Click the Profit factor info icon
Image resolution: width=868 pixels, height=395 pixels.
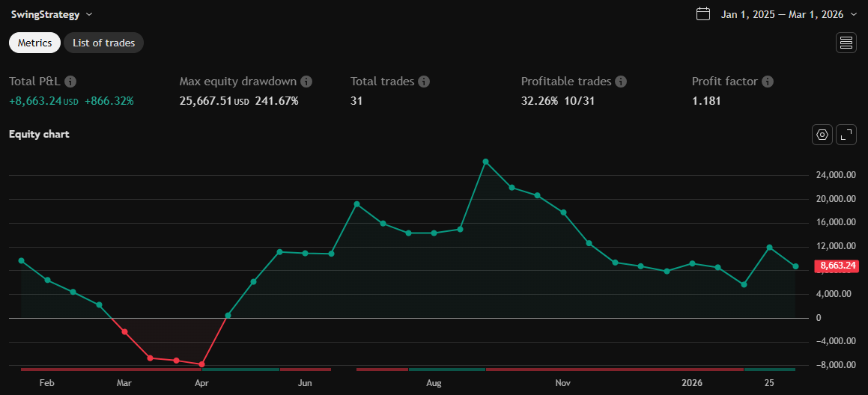pos(768,82)
